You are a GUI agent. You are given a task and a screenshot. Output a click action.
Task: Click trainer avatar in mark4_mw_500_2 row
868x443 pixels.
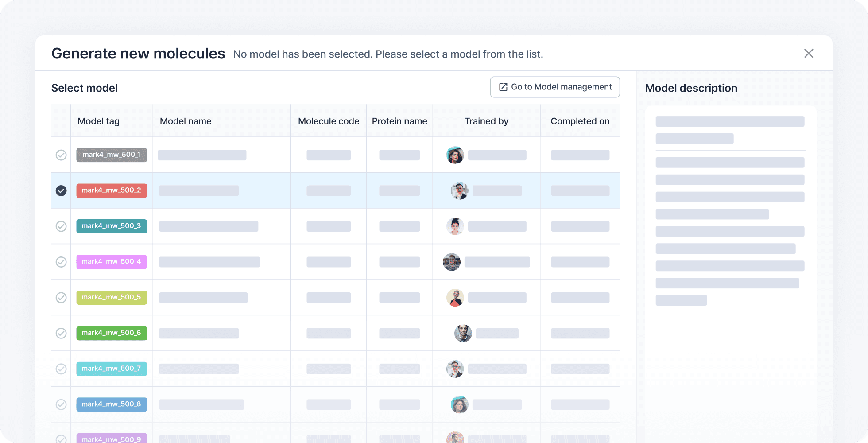point(460,190)
